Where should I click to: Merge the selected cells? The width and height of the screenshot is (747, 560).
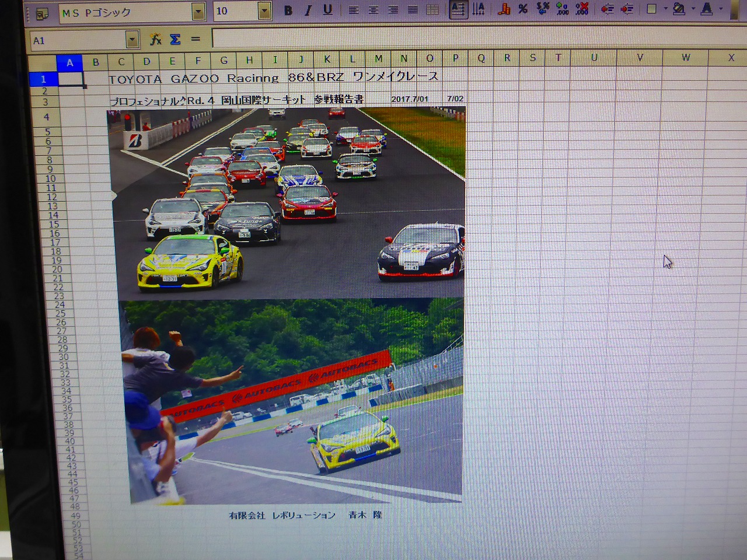pos(432,10)
